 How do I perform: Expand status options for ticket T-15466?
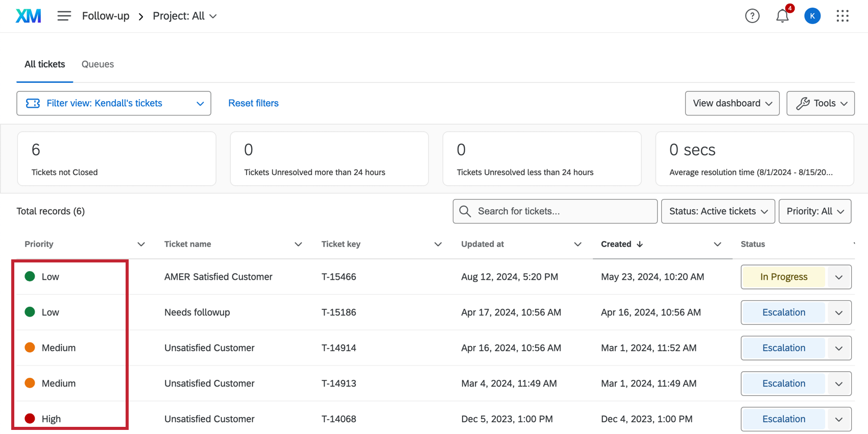click(838, 277)
